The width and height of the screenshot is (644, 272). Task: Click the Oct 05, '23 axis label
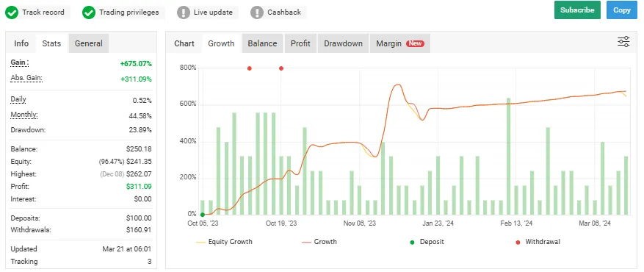(203, 223)
